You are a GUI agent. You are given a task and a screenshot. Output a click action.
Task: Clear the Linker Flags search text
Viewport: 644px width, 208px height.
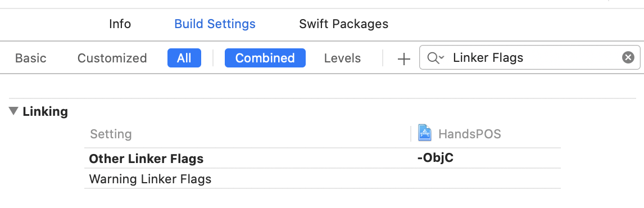point(628,57)
